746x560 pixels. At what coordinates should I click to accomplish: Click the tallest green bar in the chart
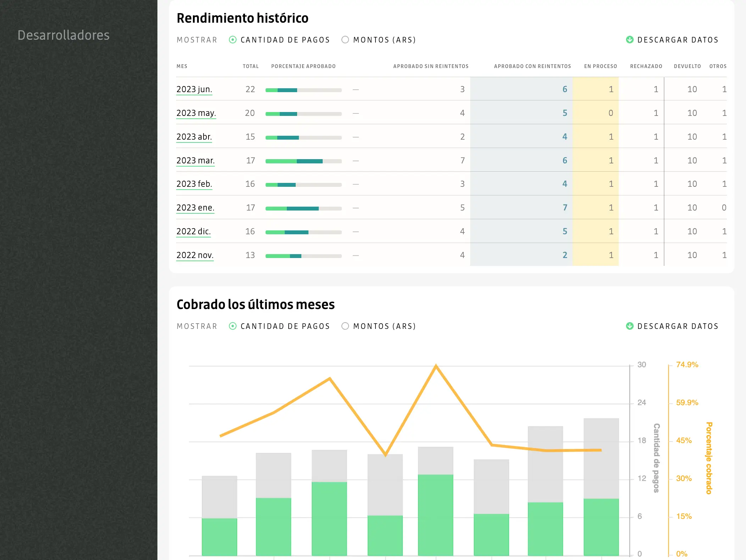point(435,515)
